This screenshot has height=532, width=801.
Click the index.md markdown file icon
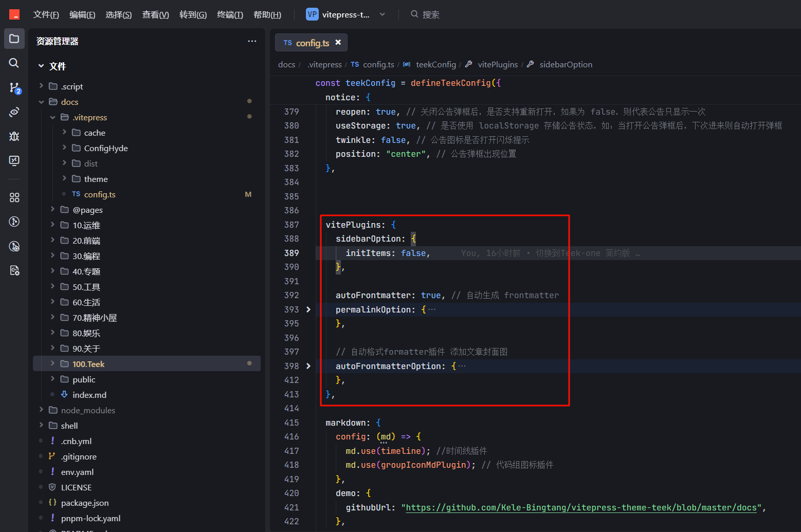tap(64, 394)
